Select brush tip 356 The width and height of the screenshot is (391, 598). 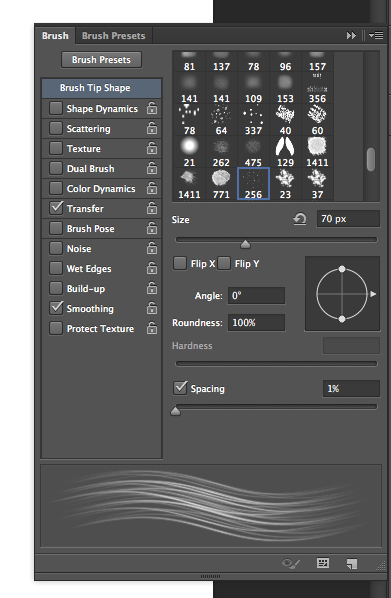coord(317,88)
